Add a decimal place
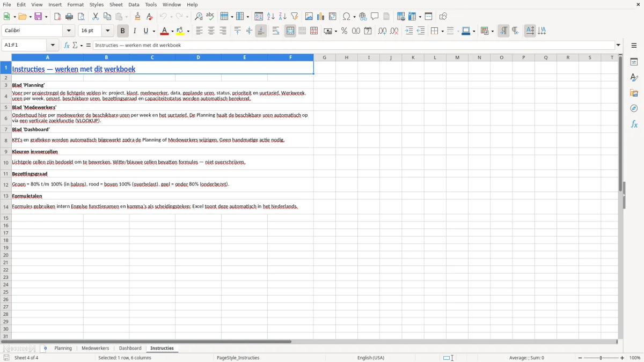Screen dimensions: 644x362 click(382, 31)
